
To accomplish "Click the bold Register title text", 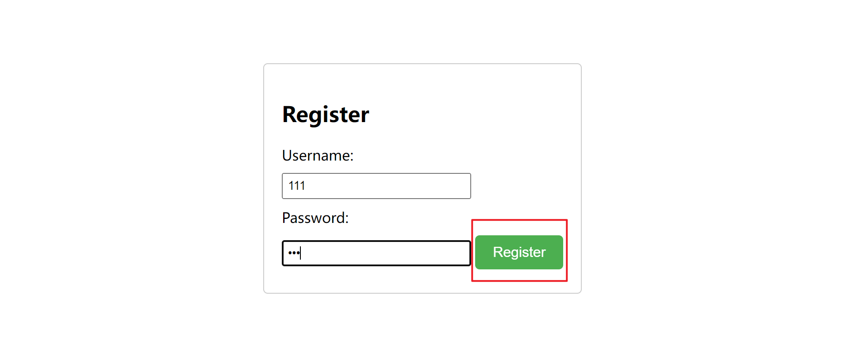I will [325, 114].
